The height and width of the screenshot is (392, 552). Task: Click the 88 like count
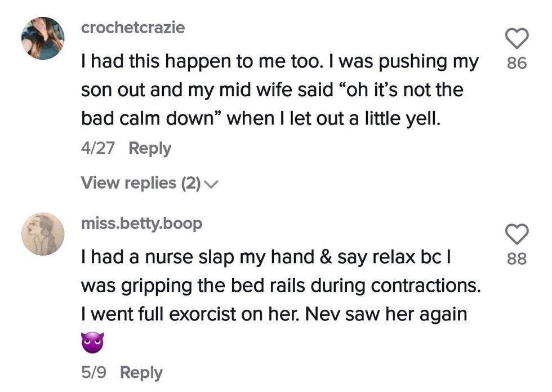pyautogui.click(x=517, y=259)
